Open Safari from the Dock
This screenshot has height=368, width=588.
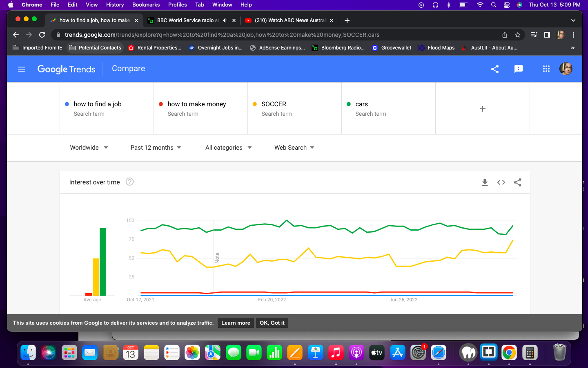pyautogui.click(x=439, y=352)
